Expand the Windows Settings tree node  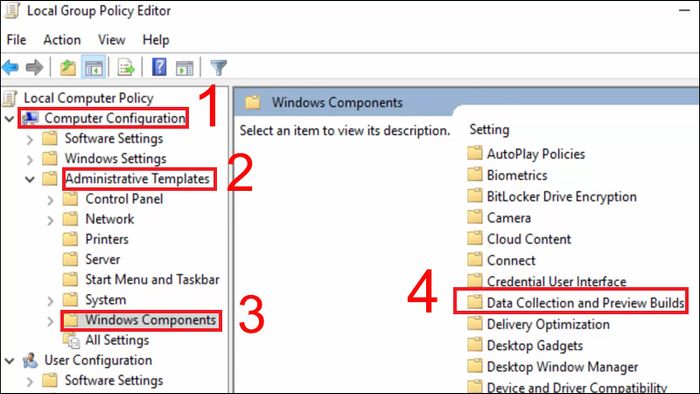(x=30, y=159)
